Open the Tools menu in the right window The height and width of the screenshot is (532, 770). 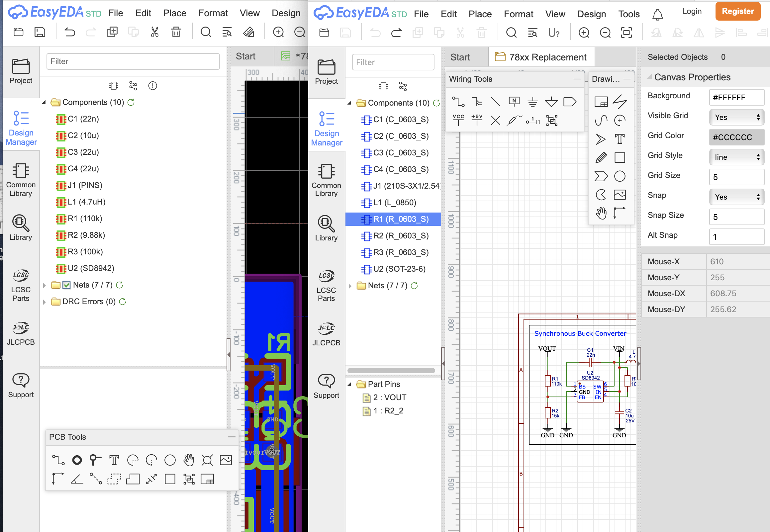629,14
